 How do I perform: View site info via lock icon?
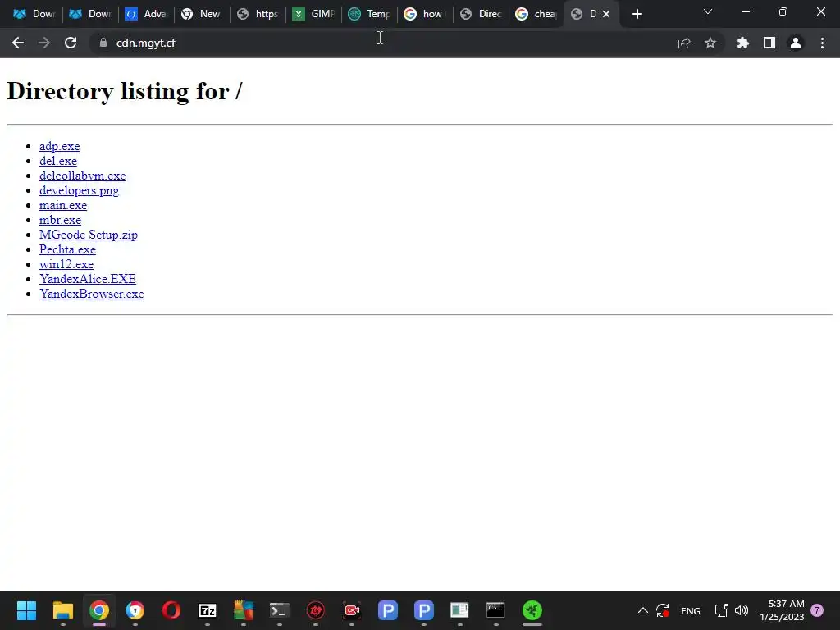click(103, 43)
